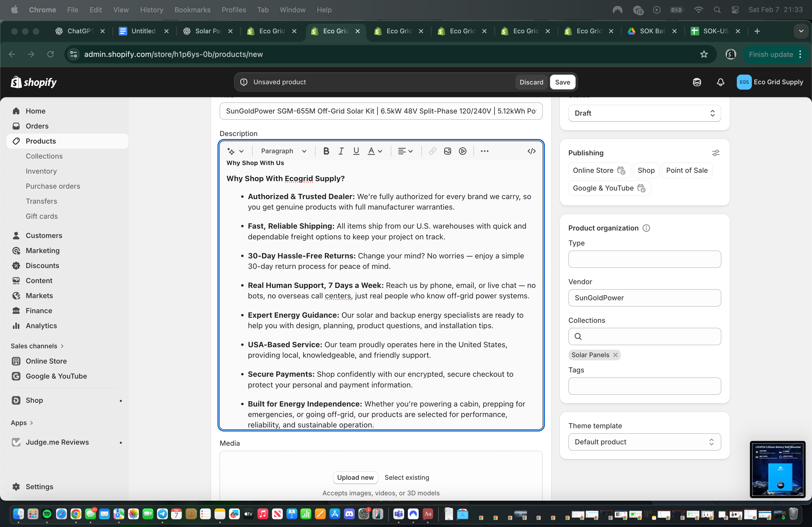812x527 pixels.
Task: Open more formatting options ellipsis
Action: point(484,151)
